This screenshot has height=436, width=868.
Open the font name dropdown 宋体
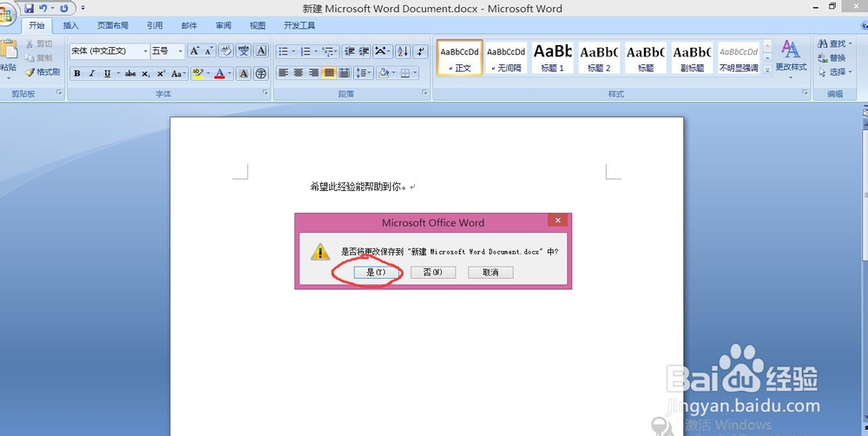click(x=146, y=51)
